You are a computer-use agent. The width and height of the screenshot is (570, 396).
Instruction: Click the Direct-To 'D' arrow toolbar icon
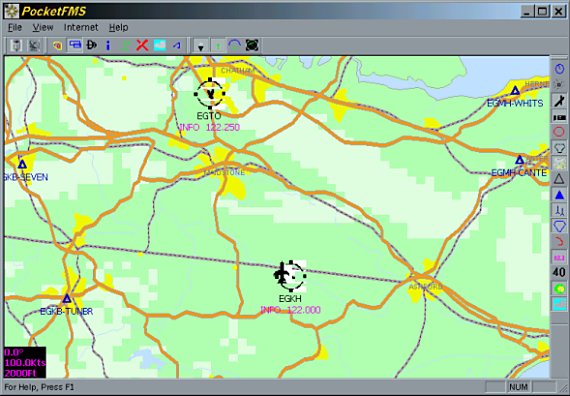92,45
